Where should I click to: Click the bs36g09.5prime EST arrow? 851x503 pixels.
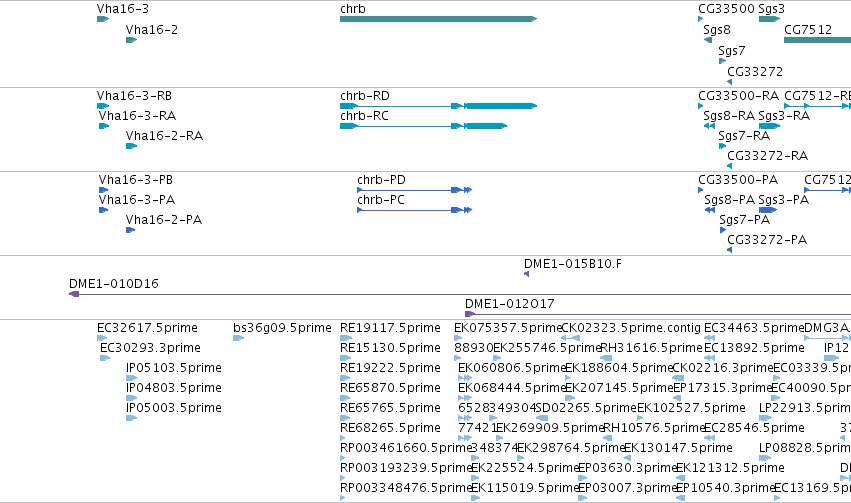pyautogui.click(x=238, y=338)
